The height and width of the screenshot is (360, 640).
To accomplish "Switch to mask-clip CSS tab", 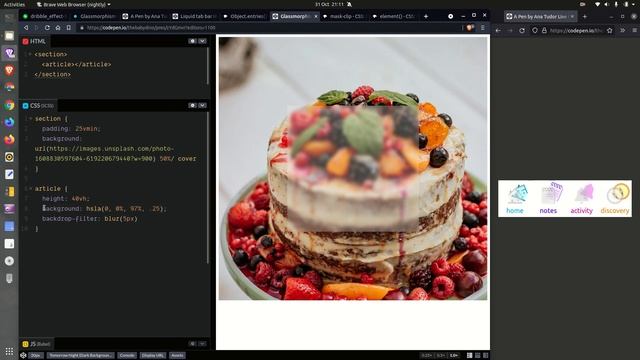I will [345, 16].
